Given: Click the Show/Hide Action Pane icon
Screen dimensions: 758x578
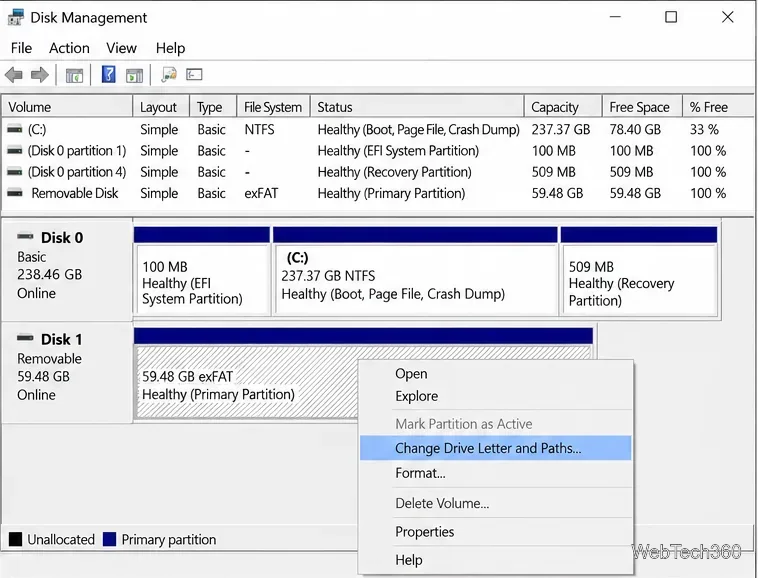Looking at the screenshot, I should click(x=134, y=75).
